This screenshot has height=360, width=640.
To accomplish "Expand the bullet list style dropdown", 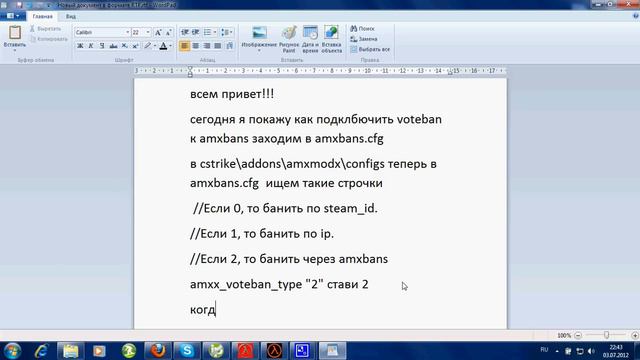I will (215, 32).
